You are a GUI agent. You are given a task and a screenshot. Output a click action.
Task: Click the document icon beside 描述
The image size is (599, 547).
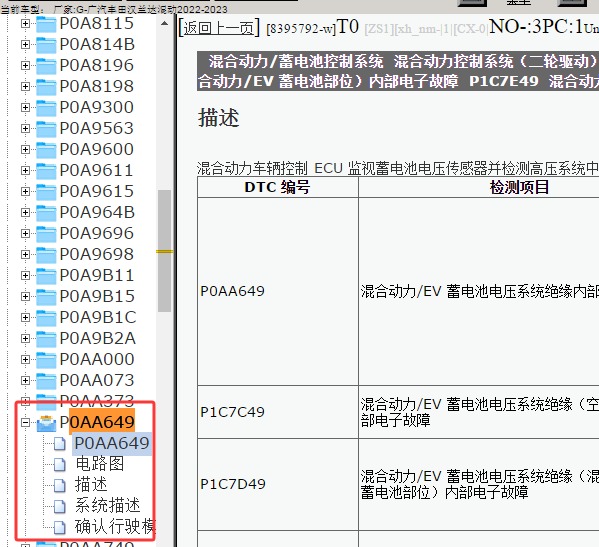pos(60,486)
